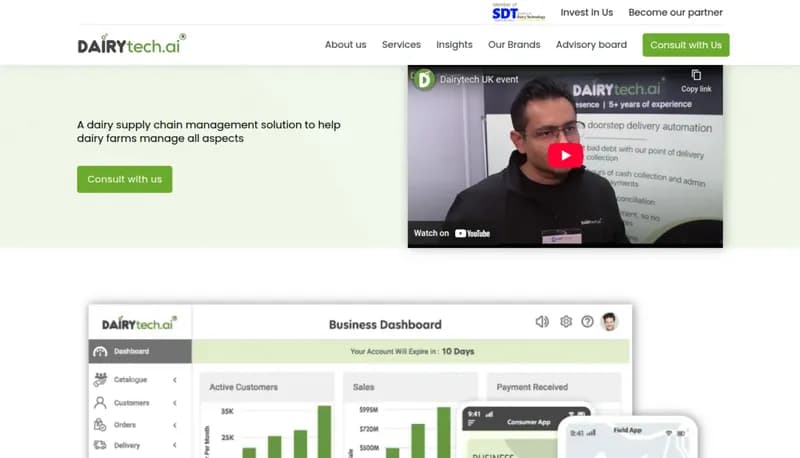Click the dashboard help question icon
The image size is (800, 458).
click(x=587, y=321)
